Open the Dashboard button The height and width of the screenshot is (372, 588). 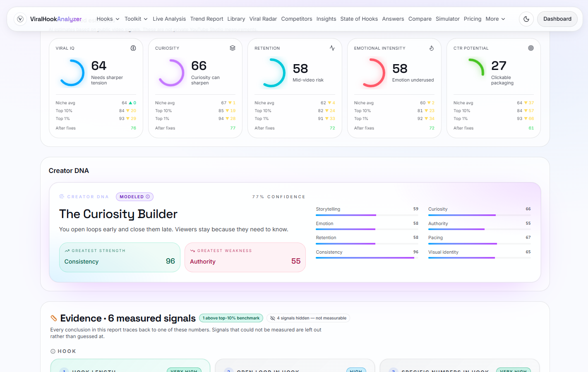[557, 19]
